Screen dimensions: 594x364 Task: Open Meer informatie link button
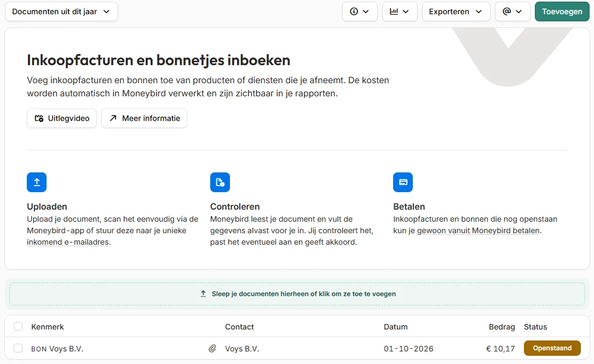[x=145, y=118]
